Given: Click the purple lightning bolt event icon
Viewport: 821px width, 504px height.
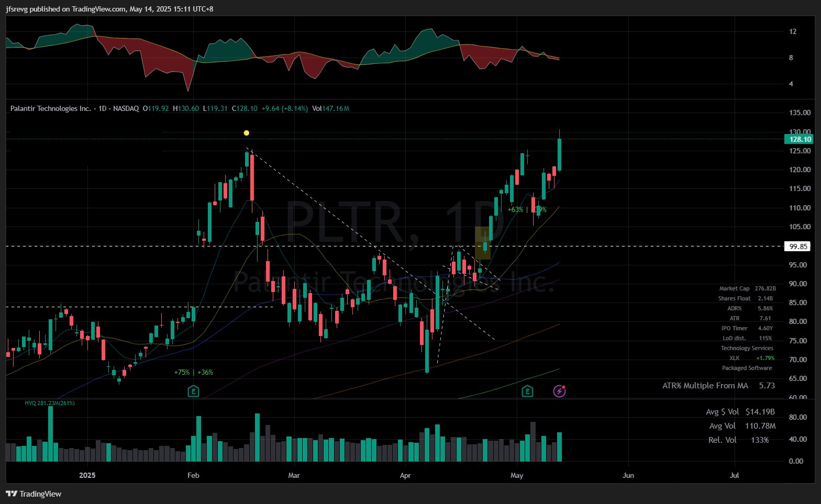Looking at the screenshot, I should pyautogui.click(x=559, y=391).
